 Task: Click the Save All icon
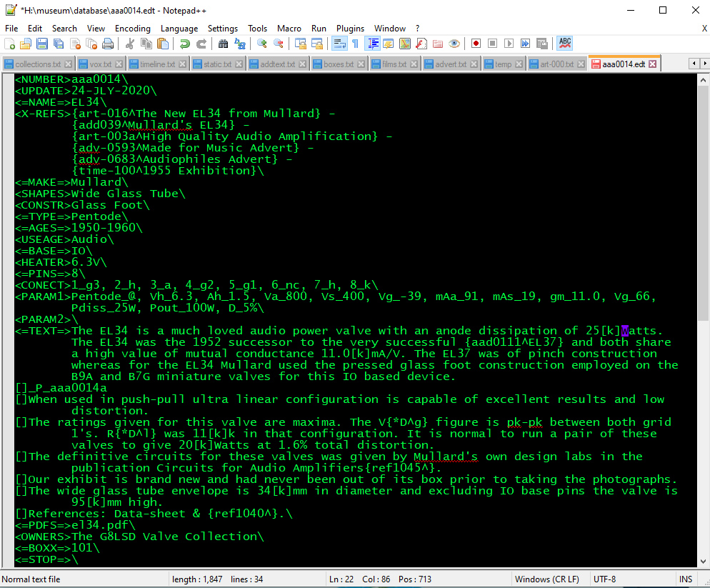tap(59, 44)
